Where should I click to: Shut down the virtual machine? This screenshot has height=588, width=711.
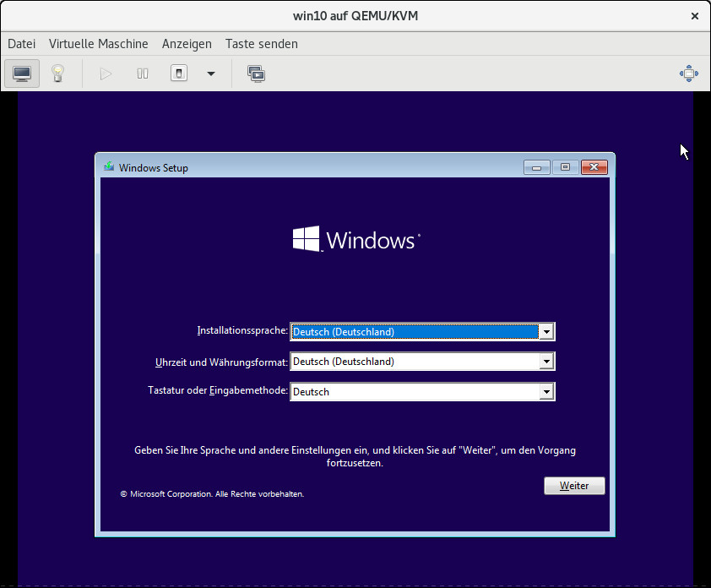point(179,73)
